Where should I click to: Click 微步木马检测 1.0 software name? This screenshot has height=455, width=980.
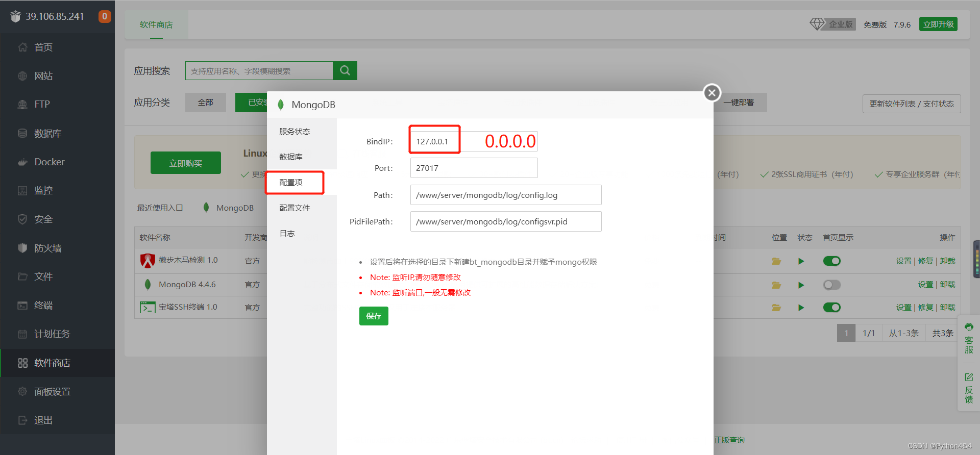[x=188, y=260]
